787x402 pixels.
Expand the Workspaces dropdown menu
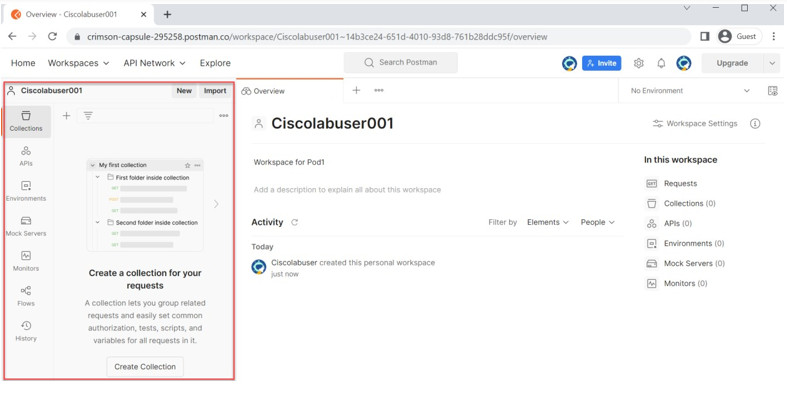pos(78,63)
